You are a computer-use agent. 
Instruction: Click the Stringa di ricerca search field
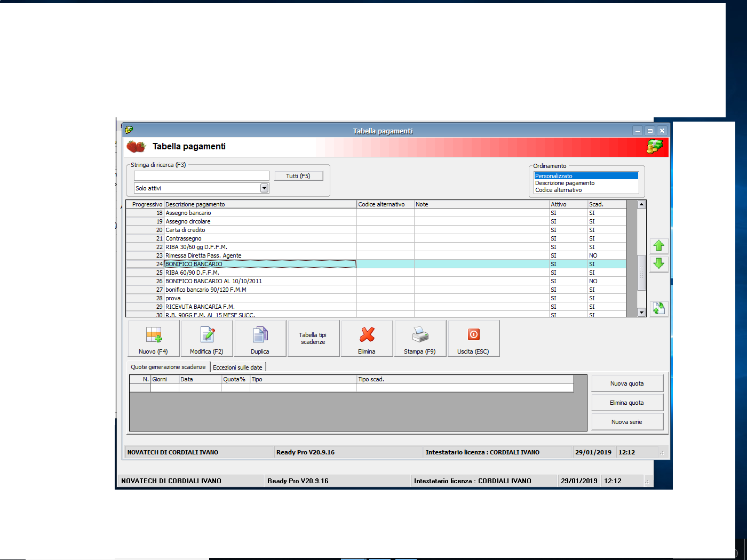click(x=202, y=176)
